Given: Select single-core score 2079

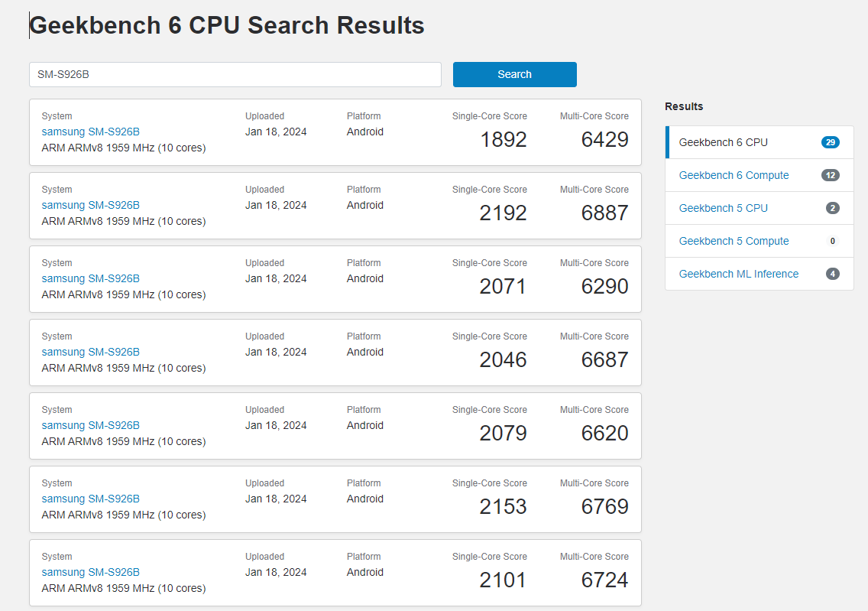Looking at the screenshot, I should click(x=504, y=433).
